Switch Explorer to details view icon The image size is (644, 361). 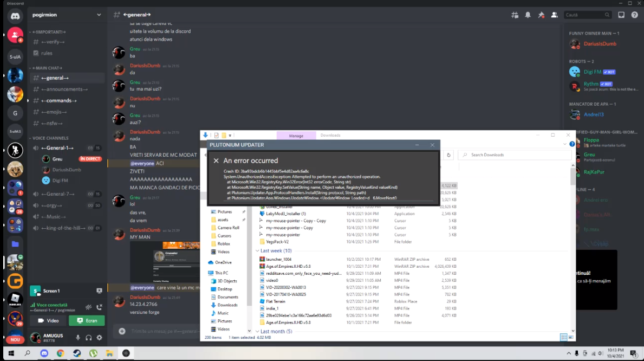[563, 337]
